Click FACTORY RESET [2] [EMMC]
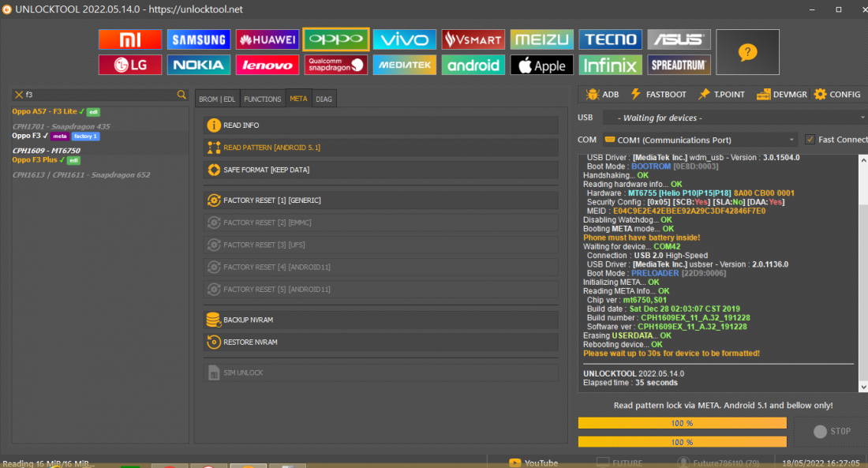 381,222
